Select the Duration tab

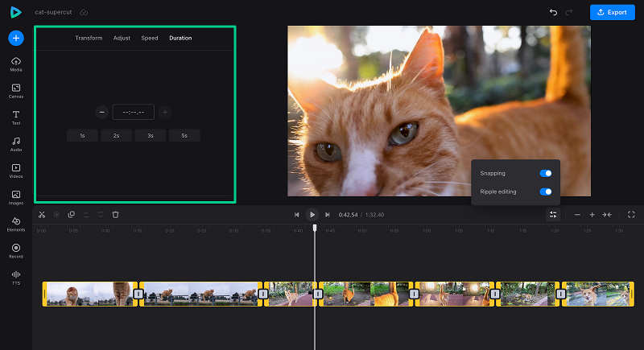180,38
